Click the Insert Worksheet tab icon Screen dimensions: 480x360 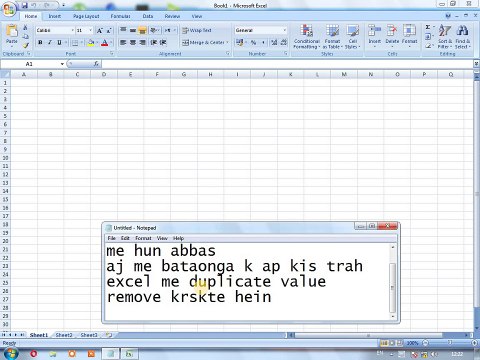[x=109, y=335]
